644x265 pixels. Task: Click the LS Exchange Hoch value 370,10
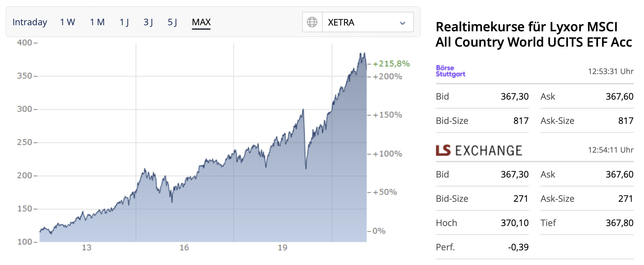click(x=514, y=223)
